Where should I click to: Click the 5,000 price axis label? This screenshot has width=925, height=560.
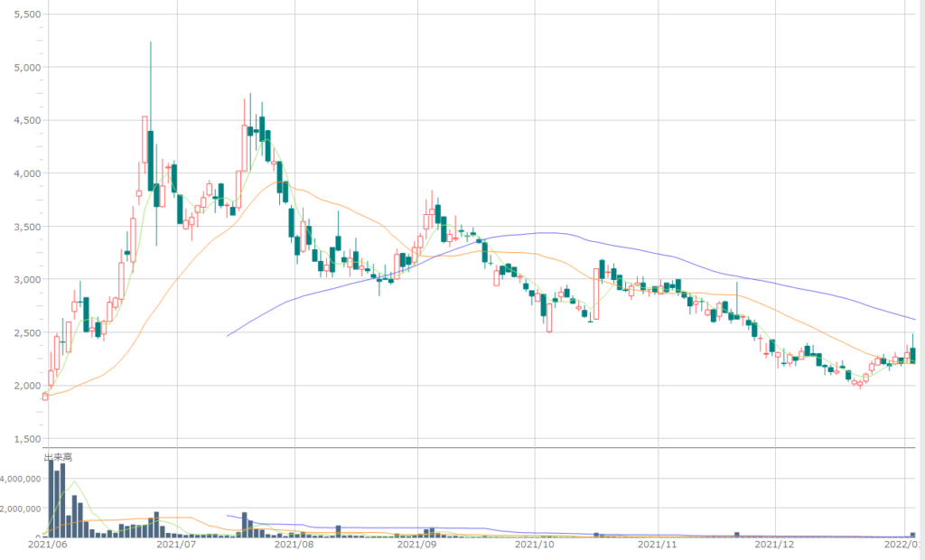(x=27, y=67)
